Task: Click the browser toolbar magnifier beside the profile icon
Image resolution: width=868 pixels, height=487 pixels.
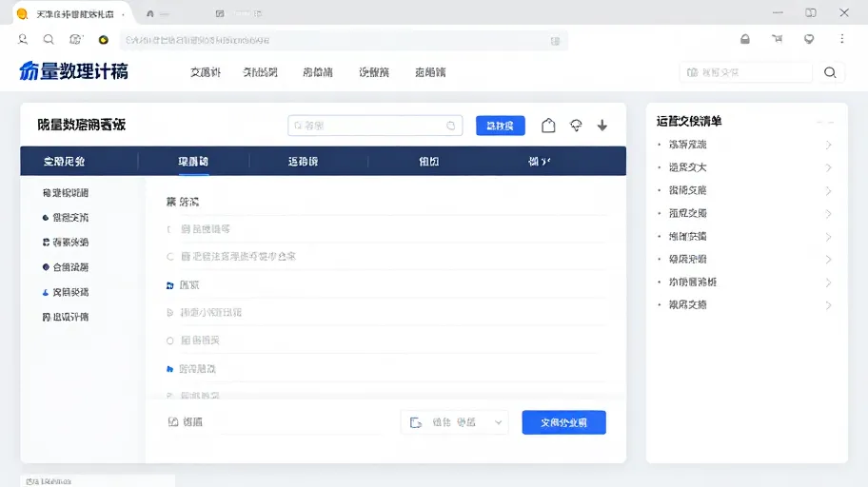Action: point(49,39)
